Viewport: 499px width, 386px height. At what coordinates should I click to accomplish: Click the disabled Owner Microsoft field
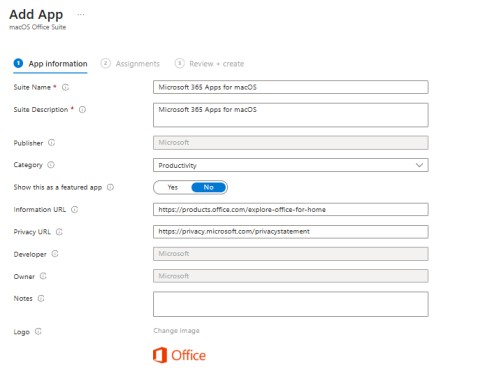tap(291, 276)
